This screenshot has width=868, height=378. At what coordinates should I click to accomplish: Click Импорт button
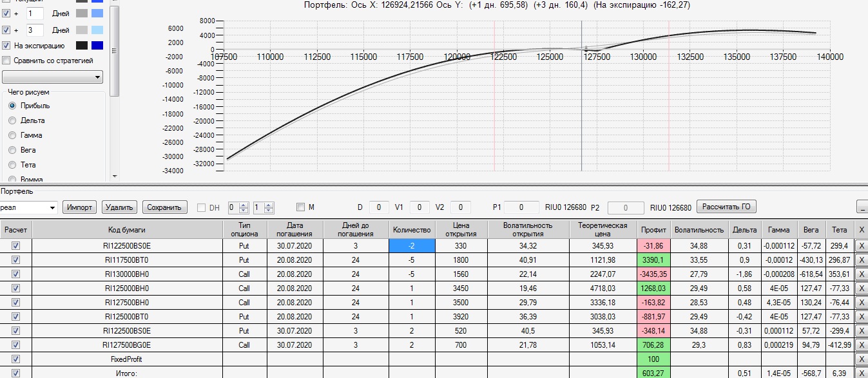click(x=80, y=207)
